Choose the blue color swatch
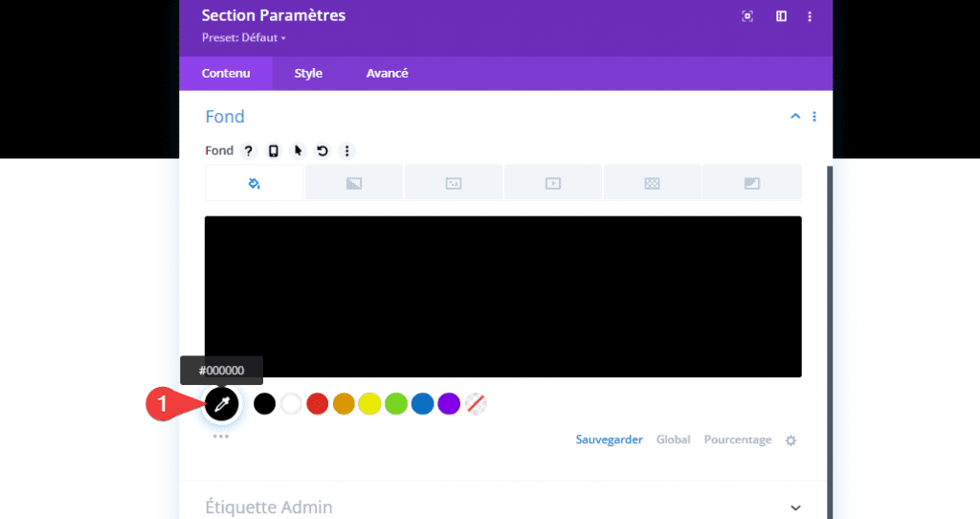Viewport: 980px width, 519px height. (x=422, y=404)
